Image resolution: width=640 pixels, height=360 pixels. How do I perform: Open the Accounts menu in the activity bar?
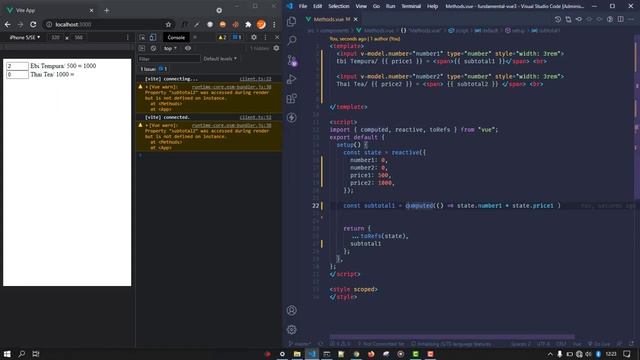tap(291, 310)
